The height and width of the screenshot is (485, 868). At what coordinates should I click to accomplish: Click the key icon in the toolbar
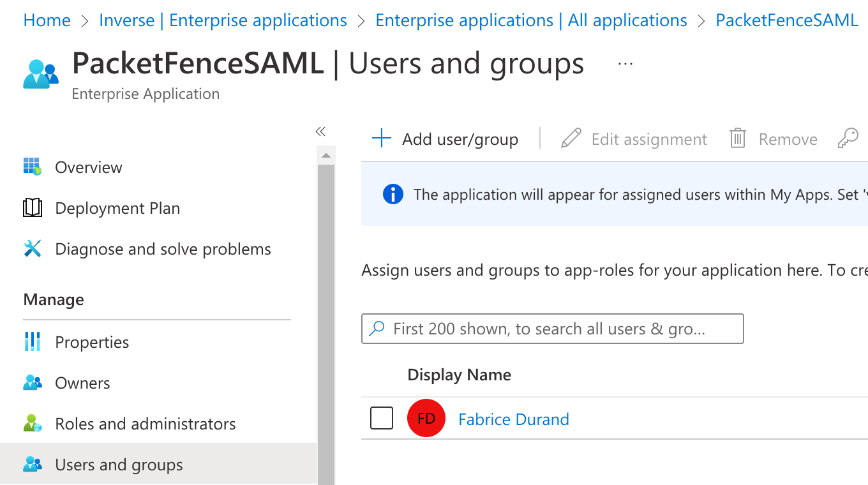click(x=848, y=138)
